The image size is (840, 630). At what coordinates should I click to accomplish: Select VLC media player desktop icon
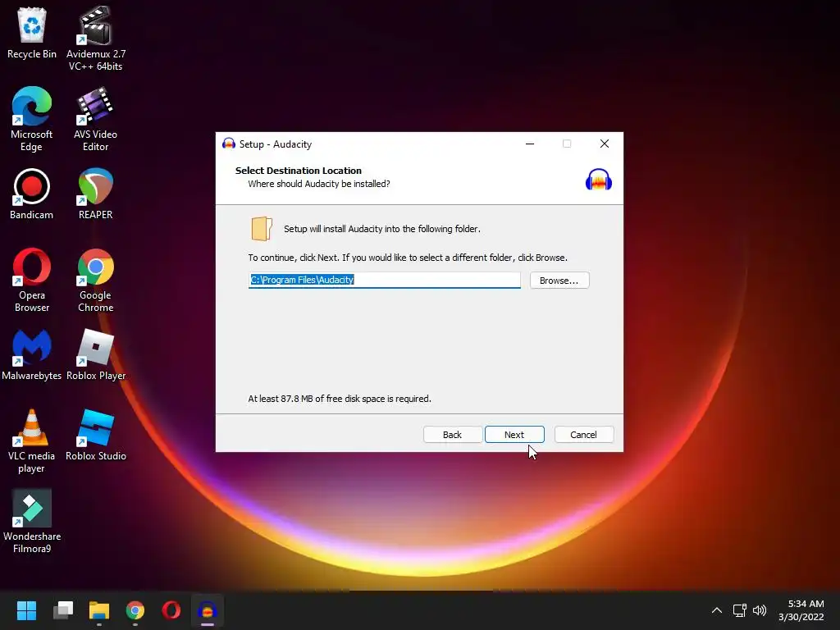point(32,441)
